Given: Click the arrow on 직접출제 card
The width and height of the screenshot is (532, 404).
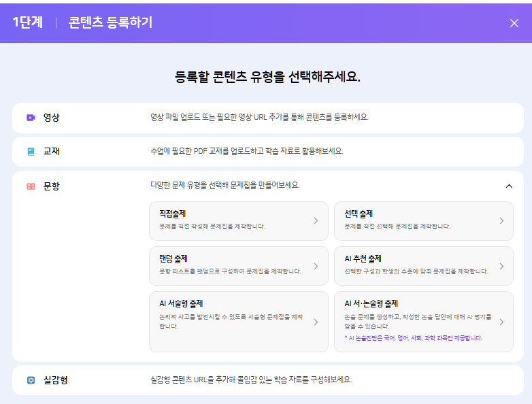Looking at the screenshot, I should tap(316, 220).
